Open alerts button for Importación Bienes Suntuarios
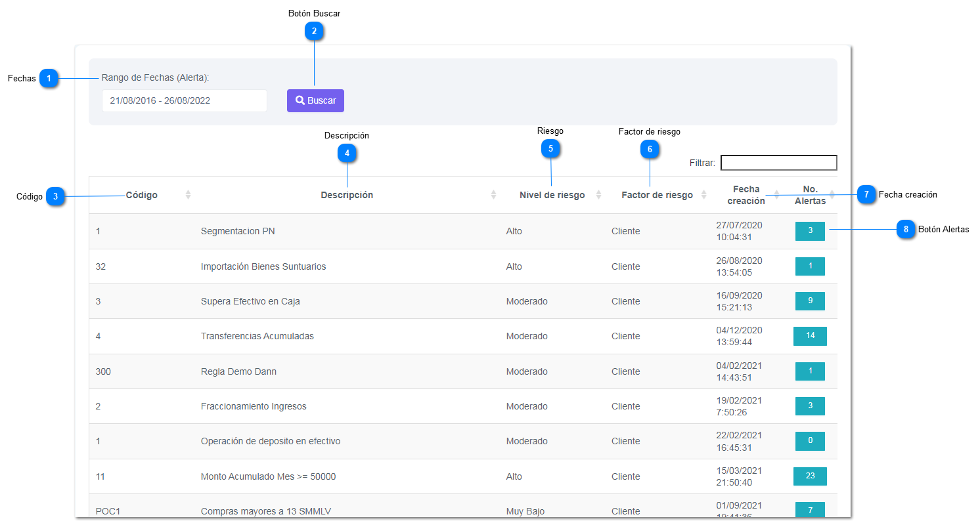 tap(810, 266)
